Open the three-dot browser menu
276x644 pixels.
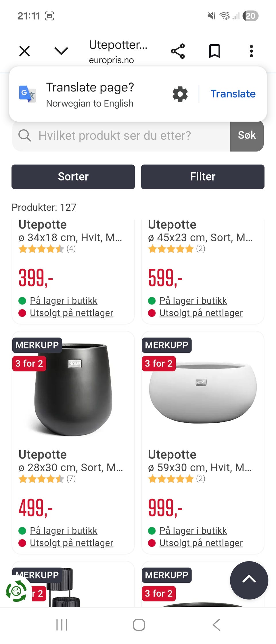tap(251, 51)
